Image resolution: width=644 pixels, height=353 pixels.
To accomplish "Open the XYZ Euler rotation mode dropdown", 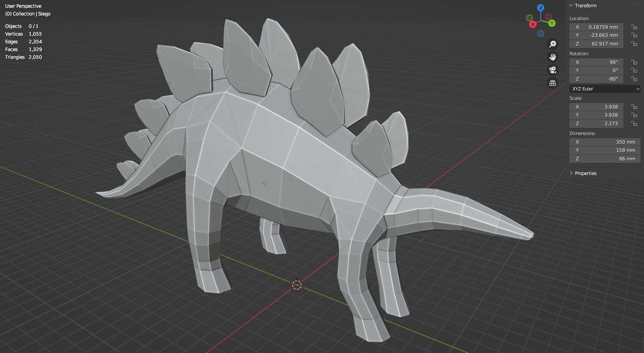I will [605, 89].
